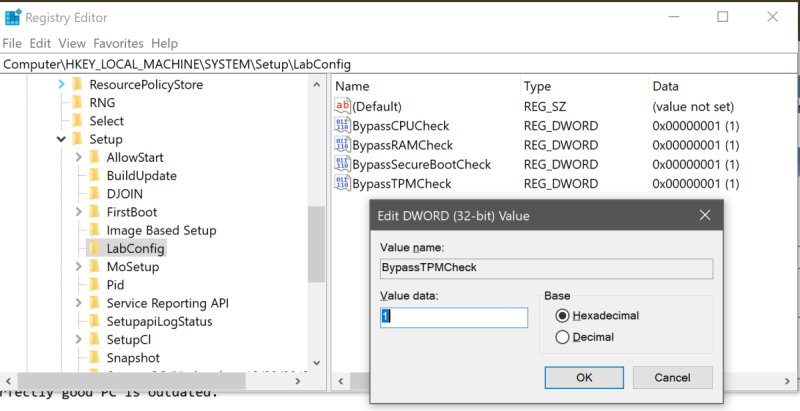Expand the Service Reporting API key
Image resolution: width=800 pixels, height=411 pixels.
(78, 303)
